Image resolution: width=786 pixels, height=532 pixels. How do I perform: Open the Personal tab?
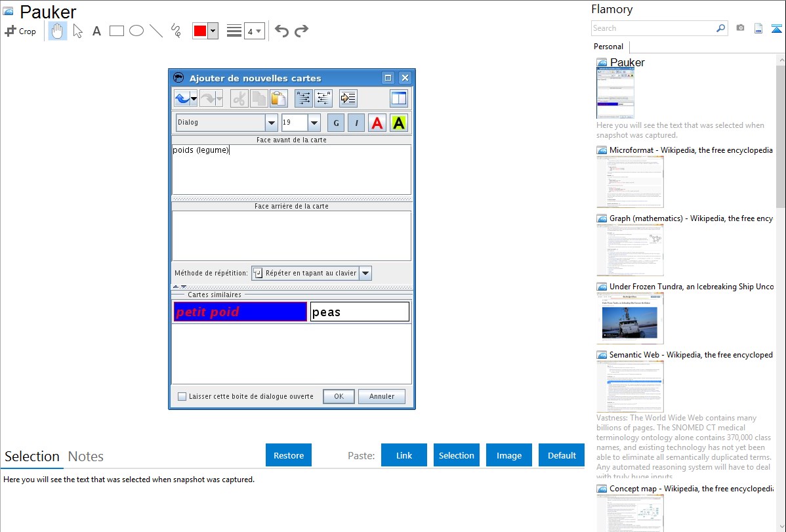(609, 47)
